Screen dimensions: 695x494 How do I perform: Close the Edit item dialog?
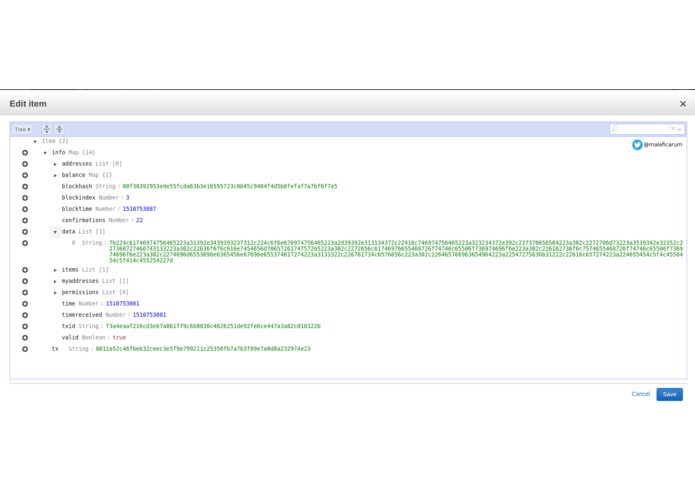pyautogui.click(x=683, y=104)
